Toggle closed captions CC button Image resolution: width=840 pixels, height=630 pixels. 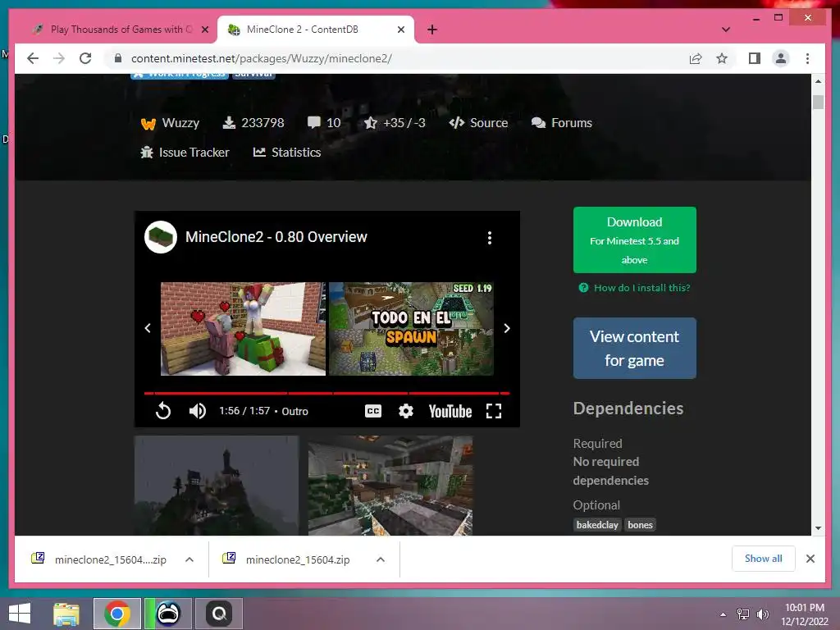pyautogui.click(x=373, y=411)
